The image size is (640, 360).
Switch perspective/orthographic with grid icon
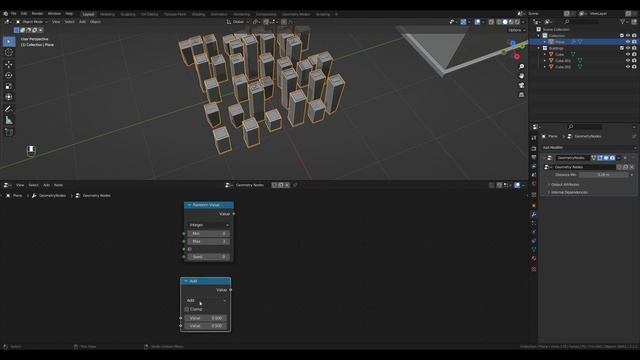(521, 95)
